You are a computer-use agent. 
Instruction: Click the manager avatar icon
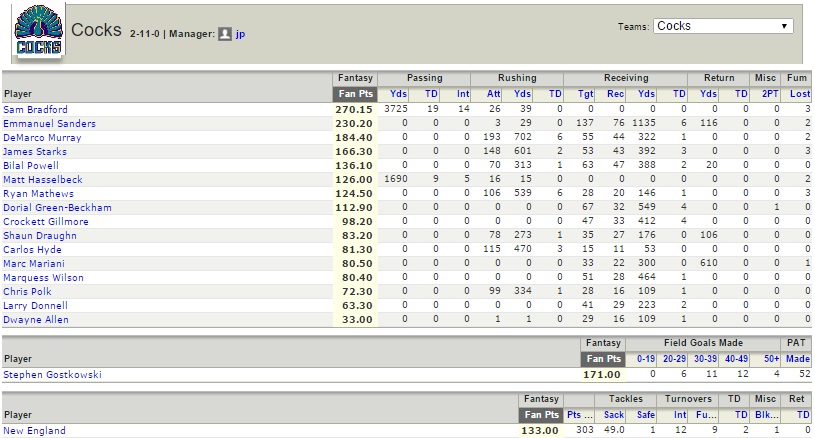coord(225,34)
